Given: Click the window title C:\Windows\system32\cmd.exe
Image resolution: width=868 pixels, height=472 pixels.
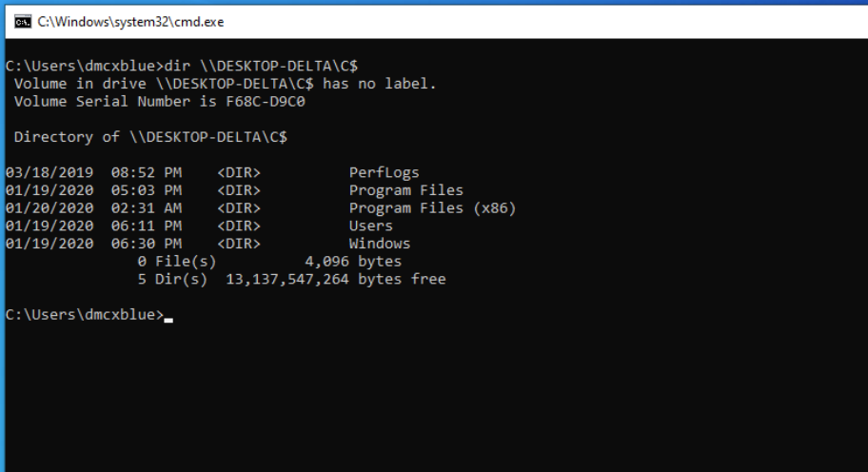Looking at the screenshot, I should click(x=130, y=22).
